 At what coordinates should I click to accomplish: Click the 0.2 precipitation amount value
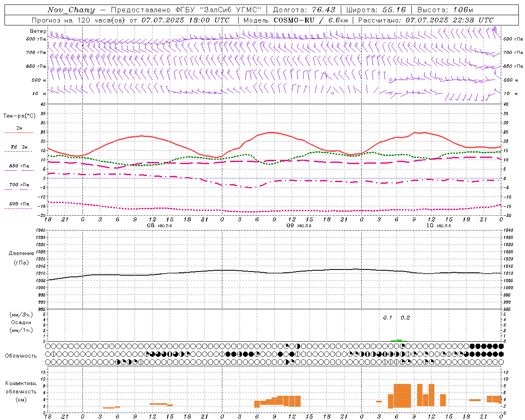tap(405, 318)
